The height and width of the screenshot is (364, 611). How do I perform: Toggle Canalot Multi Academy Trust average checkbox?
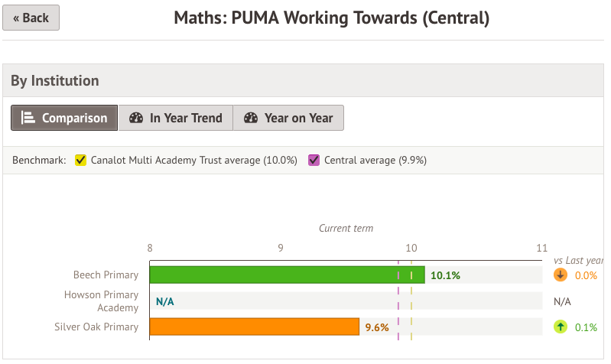(80, 161)
